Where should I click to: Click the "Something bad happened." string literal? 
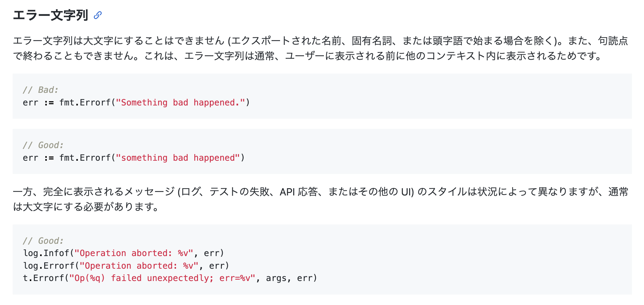coord(180,103)
